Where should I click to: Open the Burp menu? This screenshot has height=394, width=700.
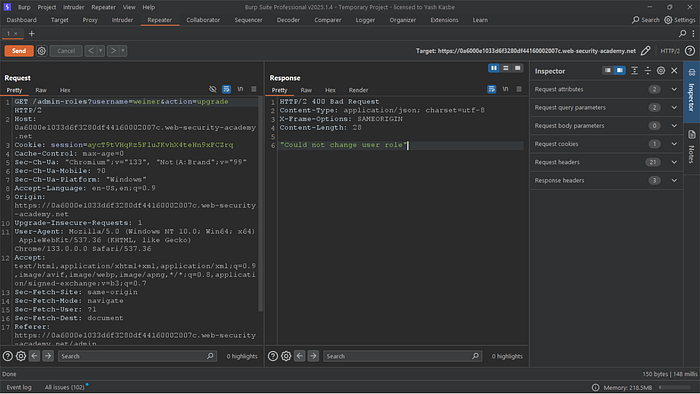coord(24,7)
